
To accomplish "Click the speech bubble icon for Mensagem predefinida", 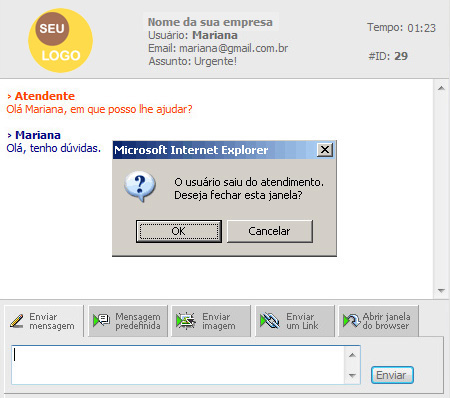I will coord(101,320).
